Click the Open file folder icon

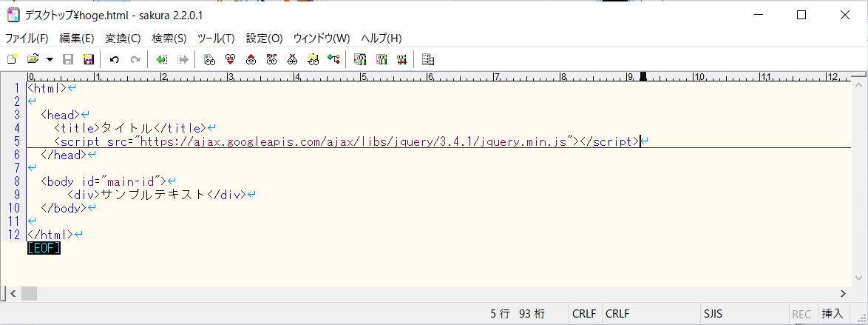(33, 58)
